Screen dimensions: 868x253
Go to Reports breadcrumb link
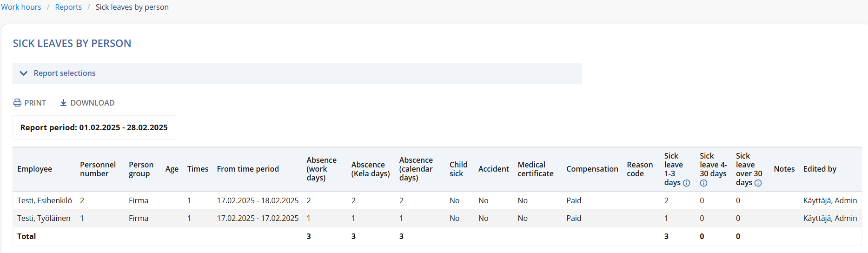tap(68, 7)
